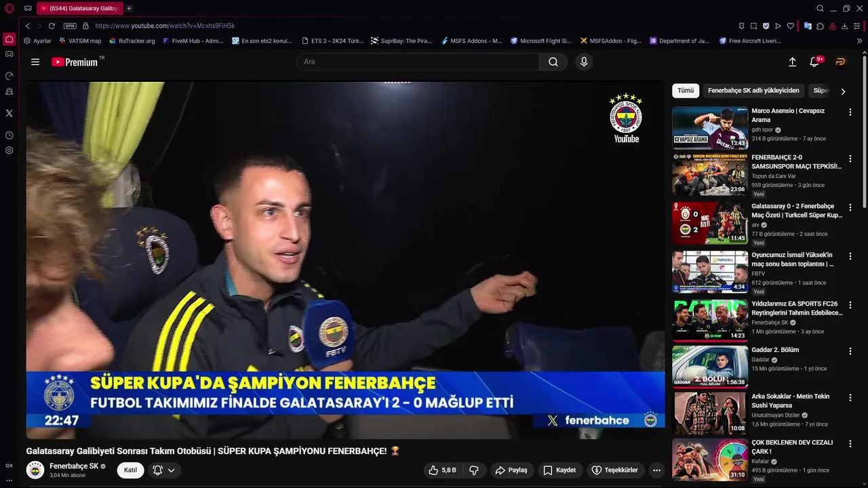Like the video, 5,8 B

(442, 470)
